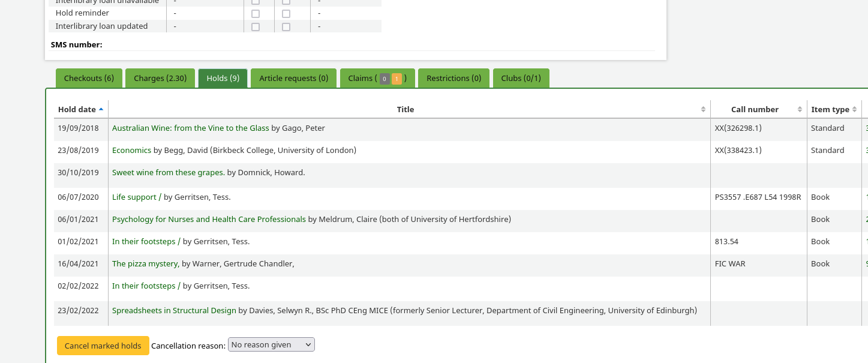
Task: Open 'Spreadsheets in Structural Design' record link
Action: click(174, 310)
